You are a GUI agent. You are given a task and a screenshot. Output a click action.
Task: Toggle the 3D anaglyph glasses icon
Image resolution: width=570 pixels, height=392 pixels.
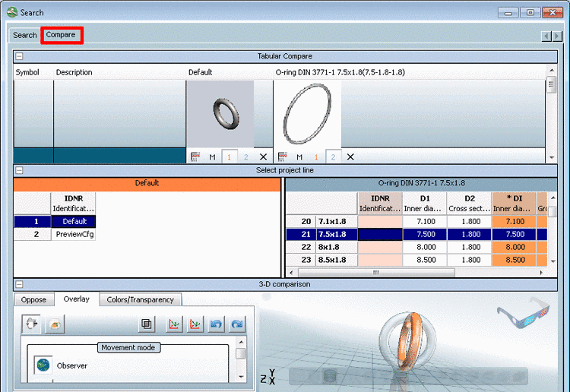tap(524, 312)
